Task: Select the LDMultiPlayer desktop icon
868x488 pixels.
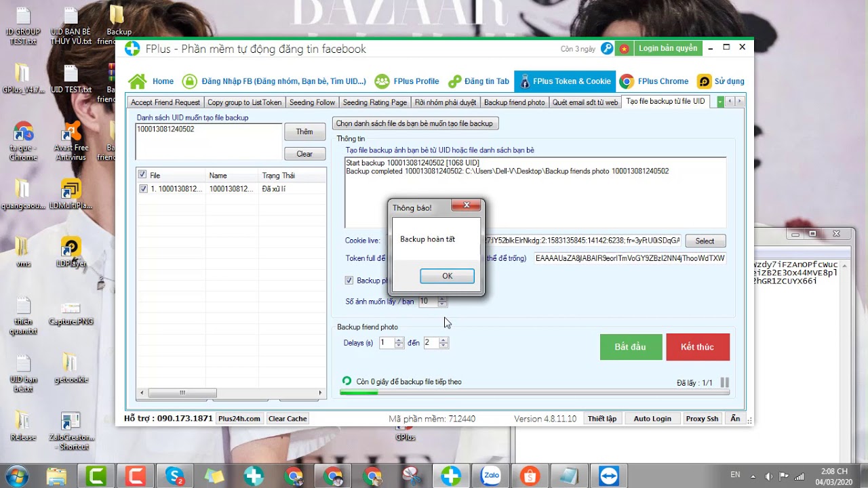Action: [71, 195]
